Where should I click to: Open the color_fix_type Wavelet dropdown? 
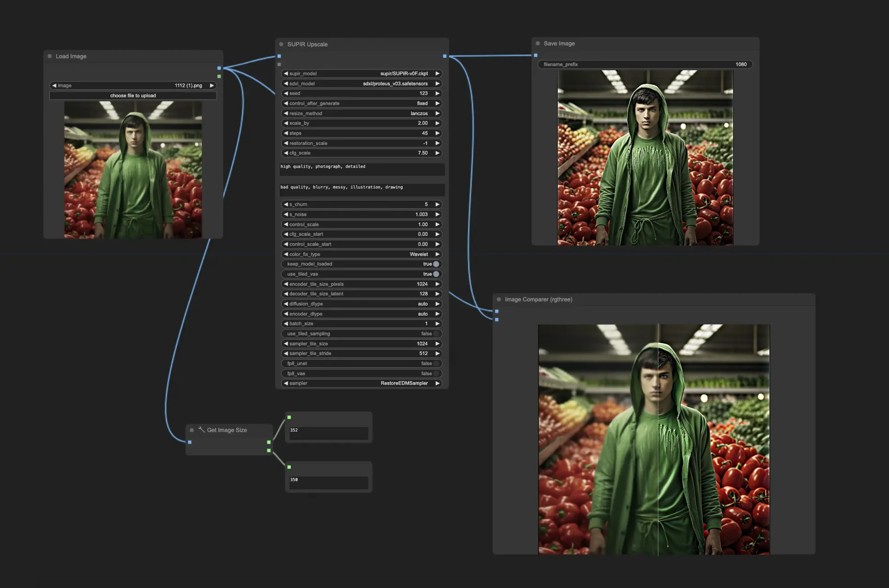(362, 254)
